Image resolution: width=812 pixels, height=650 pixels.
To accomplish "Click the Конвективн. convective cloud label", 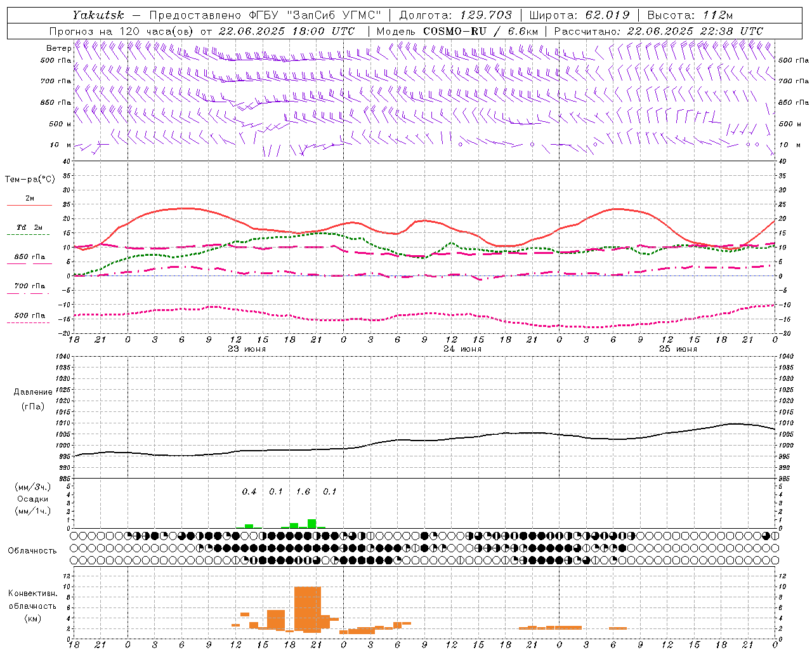I will point(32,594).
